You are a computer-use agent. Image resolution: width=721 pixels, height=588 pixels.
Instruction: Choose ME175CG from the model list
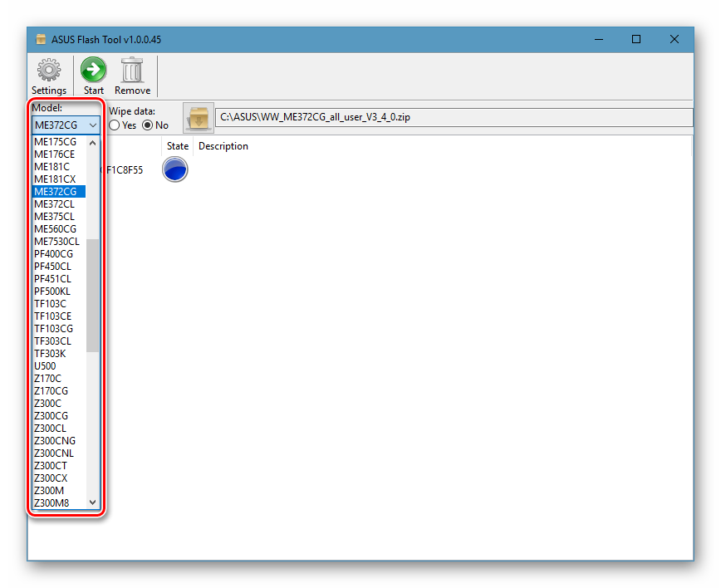[x=59, y=141]
